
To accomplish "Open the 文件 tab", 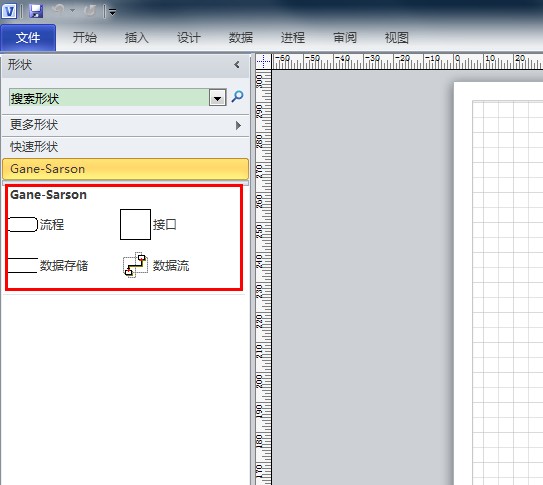I will (x=28, y=37).
